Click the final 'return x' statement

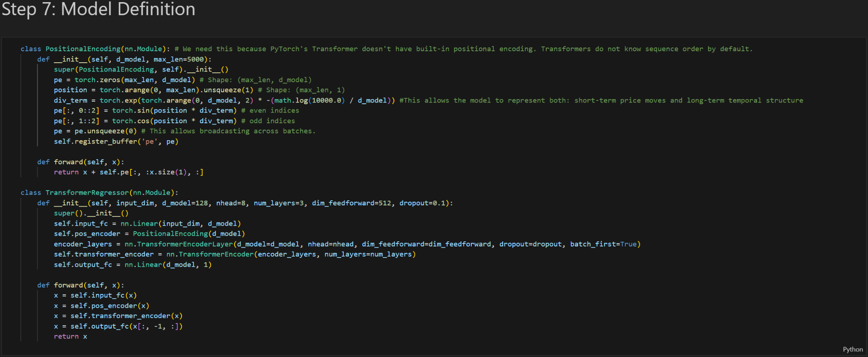click(x=70, y=337)
